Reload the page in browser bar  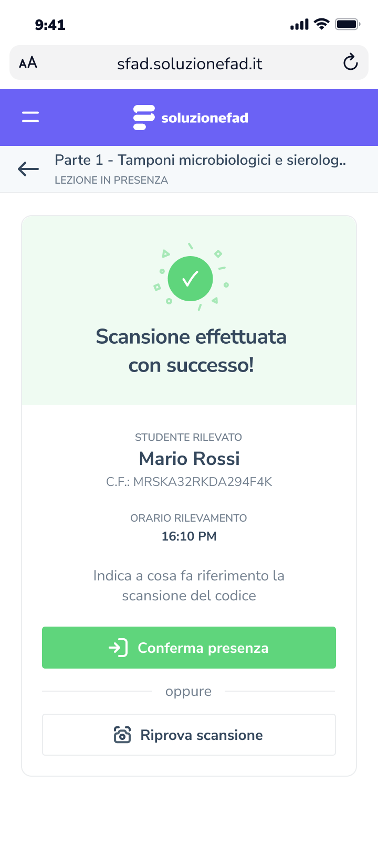[x=350, y=63]
